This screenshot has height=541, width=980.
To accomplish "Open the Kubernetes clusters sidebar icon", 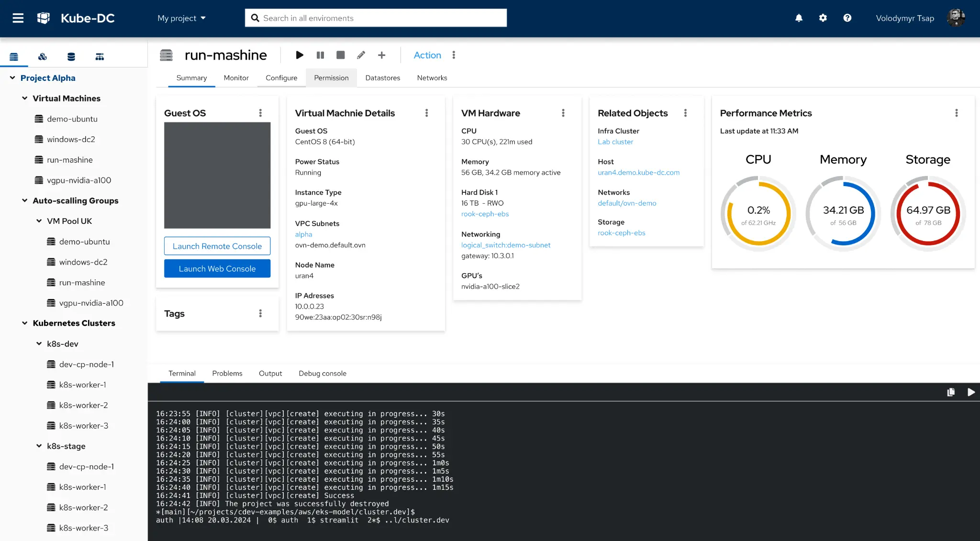I will coord(42,56).
